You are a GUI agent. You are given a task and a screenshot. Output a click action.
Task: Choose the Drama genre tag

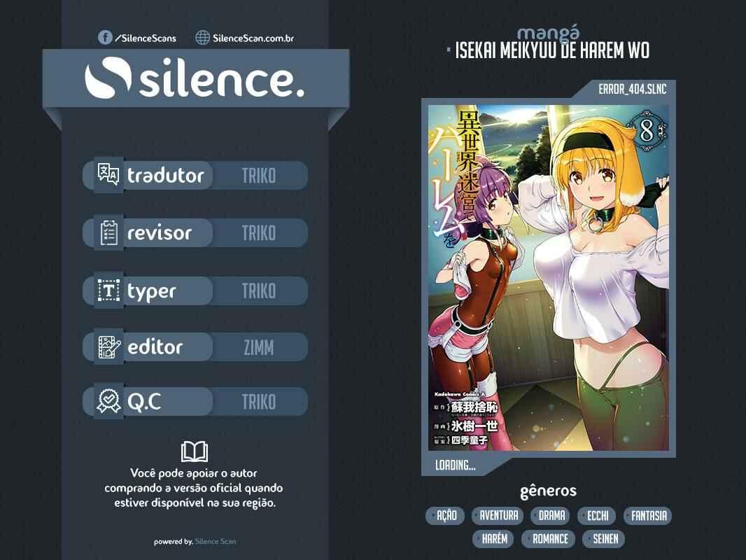551,516
